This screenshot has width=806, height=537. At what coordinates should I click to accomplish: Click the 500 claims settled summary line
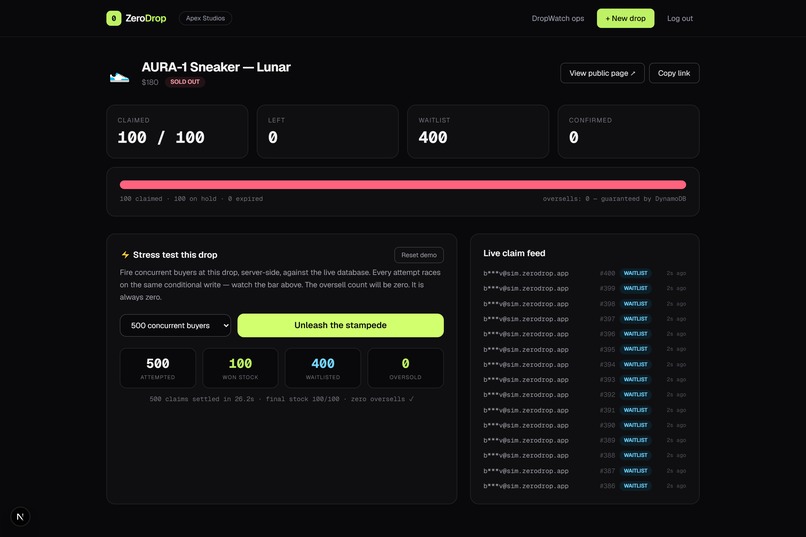pos(281,399)
